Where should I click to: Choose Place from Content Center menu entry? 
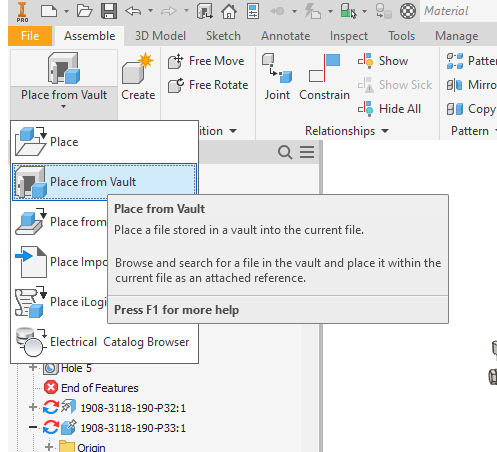pos(60,222)
